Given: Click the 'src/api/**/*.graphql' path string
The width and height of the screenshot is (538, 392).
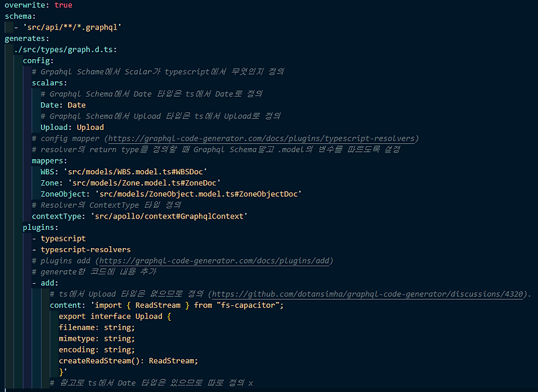Looking at the screenshot, I should [x=72, y=28].
